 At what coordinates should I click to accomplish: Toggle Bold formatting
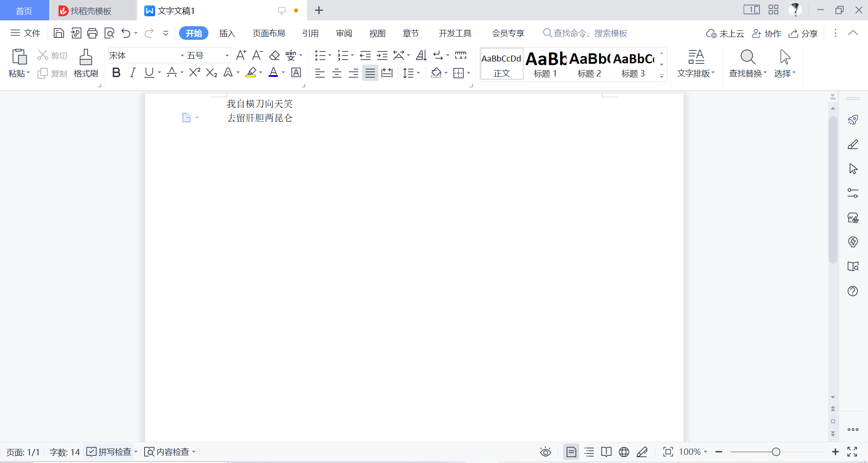(116, 72)
